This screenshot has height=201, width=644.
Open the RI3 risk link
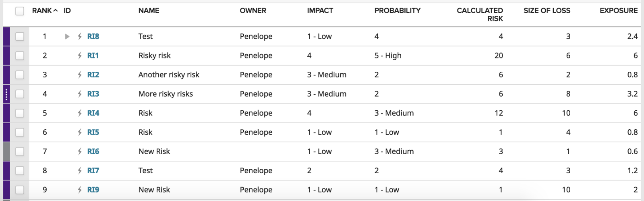click(93, 94)
